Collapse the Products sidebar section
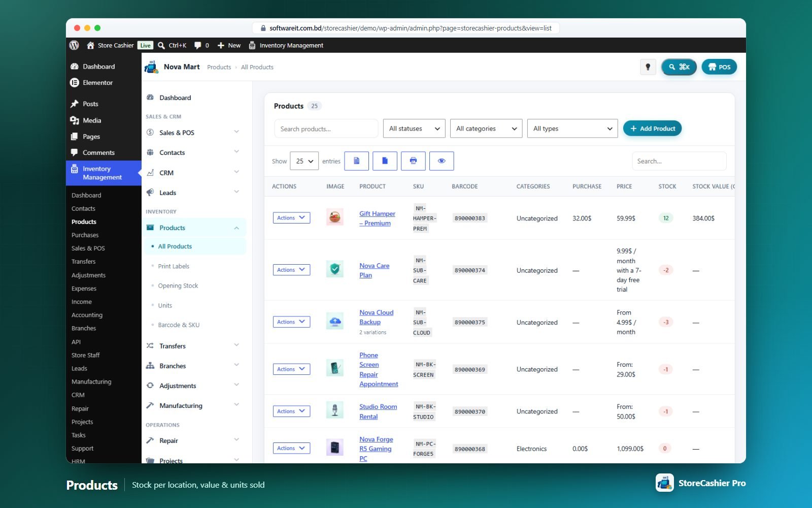Viewport: 812px width, 508px height. [194, 228]
